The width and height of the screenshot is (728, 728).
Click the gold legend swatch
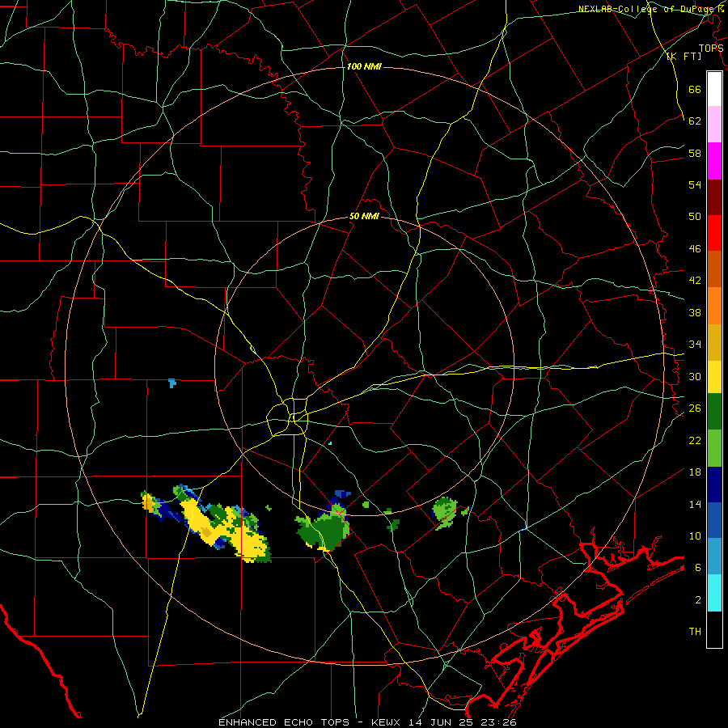pyautogui.click(x=714, y=342)
